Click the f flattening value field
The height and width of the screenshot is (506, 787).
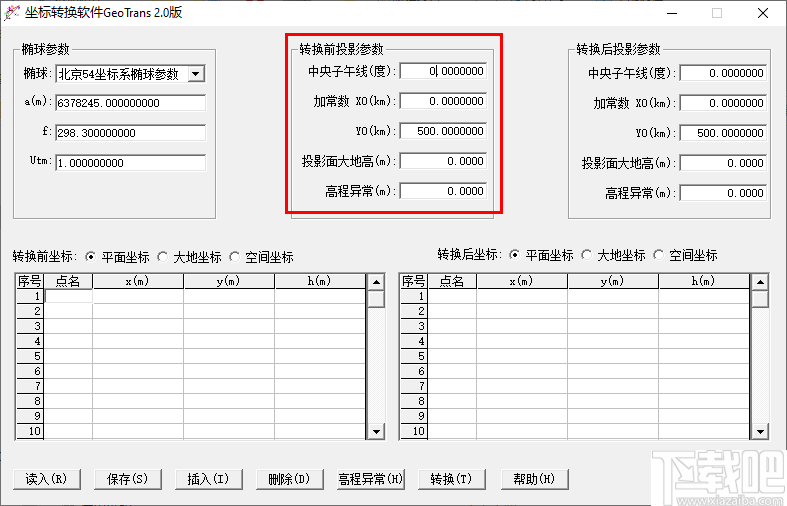pyautogui.click(x=130, y=133)
